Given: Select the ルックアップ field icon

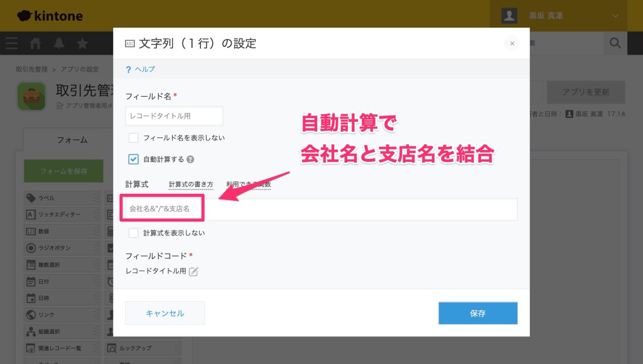Looking at the screenshot, I should point(112,348).
